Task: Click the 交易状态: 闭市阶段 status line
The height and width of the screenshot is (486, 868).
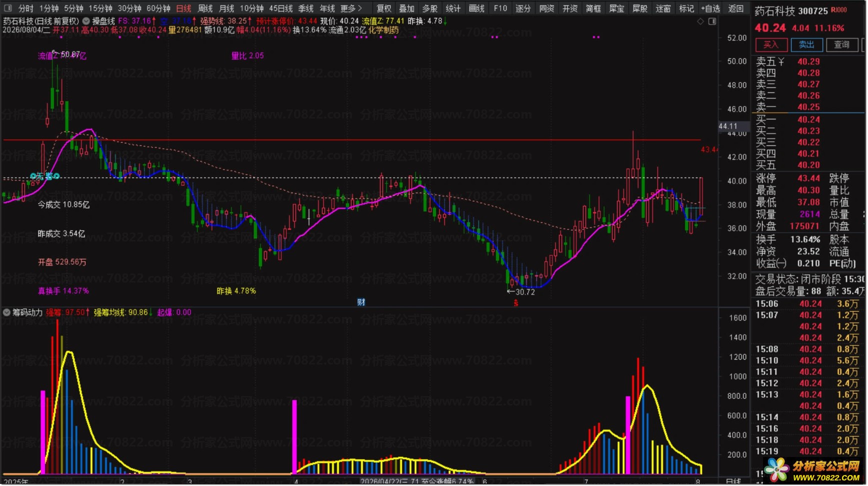Action: [x=809, y=279]
